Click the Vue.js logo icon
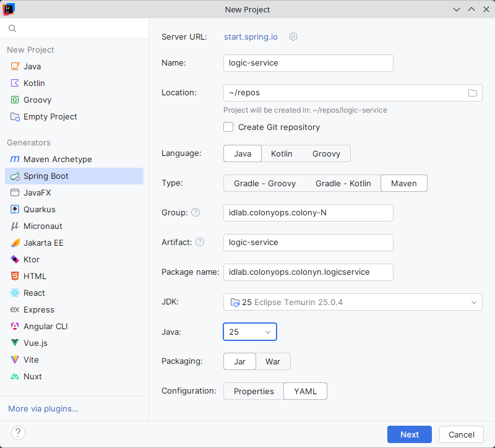The width and height of the screenshot is (495, 448). click(x=15, y=343)
